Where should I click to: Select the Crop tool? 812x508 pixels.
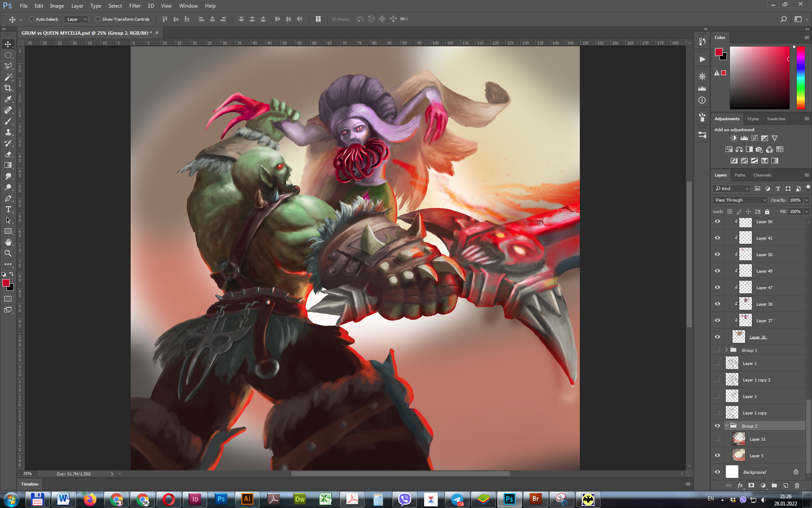point(8,88)
